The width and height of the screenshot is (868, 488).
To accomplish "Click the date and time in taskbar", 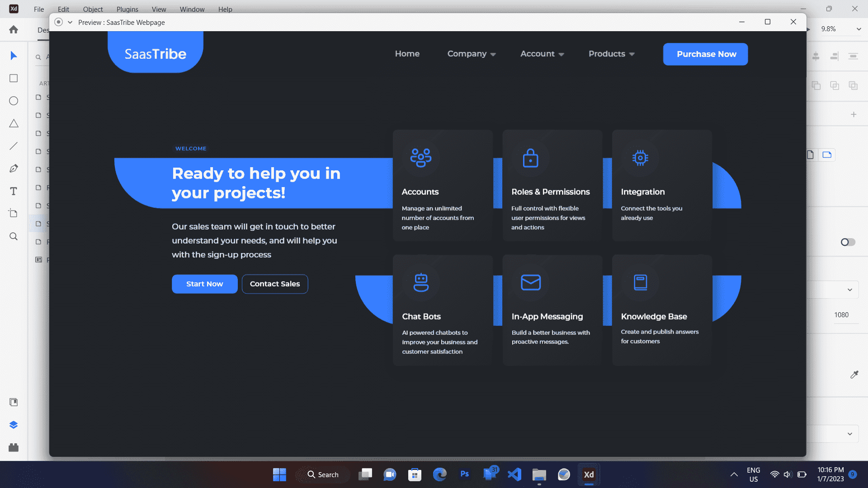I will point(830,474).
